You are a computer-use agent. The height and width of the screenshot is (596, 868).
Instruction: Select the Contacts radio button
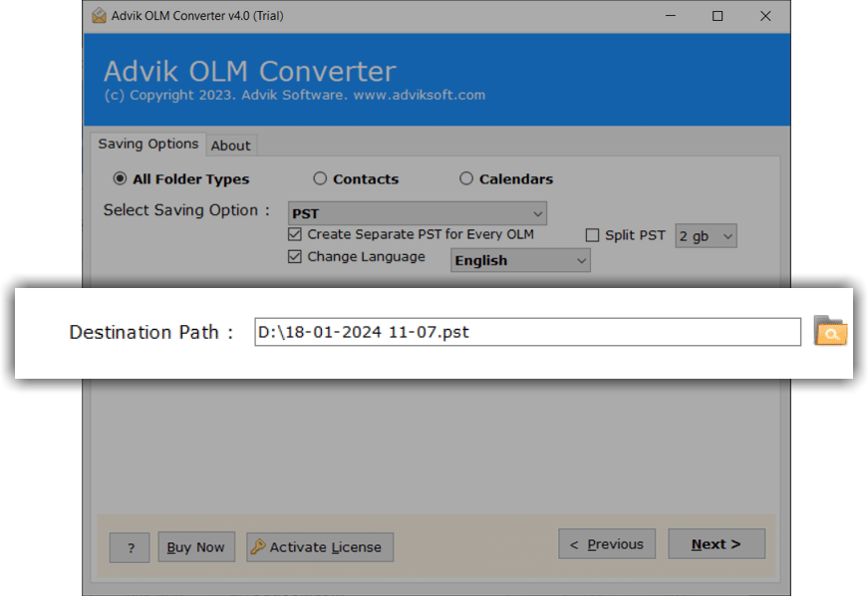[x=320, y=178]
